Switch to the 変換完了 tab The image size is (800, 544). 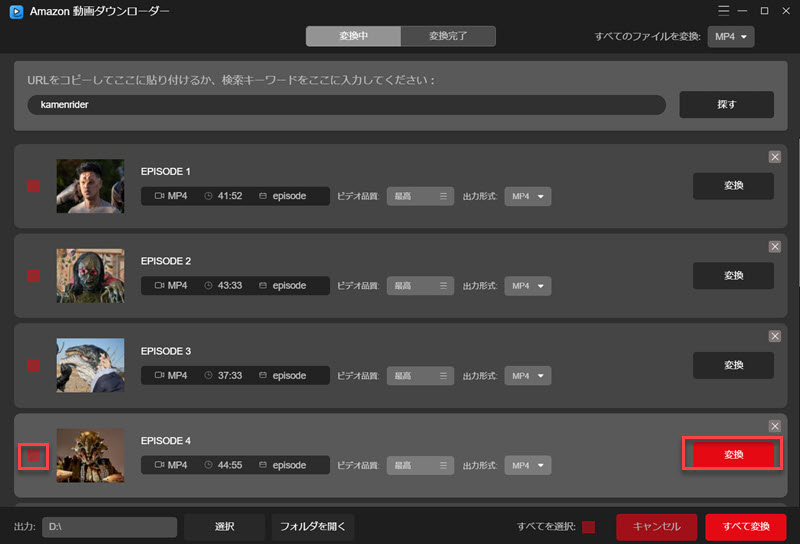(448, 36)
